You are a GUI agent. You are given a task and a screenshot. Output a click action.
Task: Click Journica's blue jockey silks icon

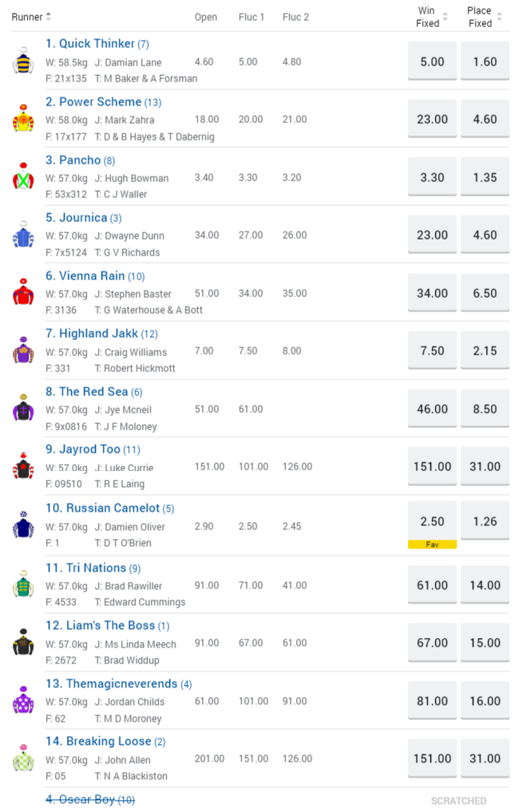(x=23, y=235)
